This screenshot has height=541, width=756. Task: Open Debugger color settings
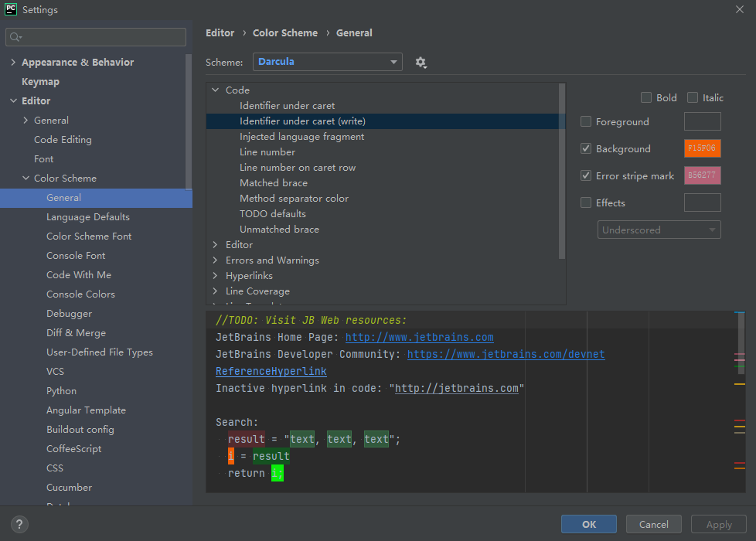pyautogui.click(x=69, y=314)
